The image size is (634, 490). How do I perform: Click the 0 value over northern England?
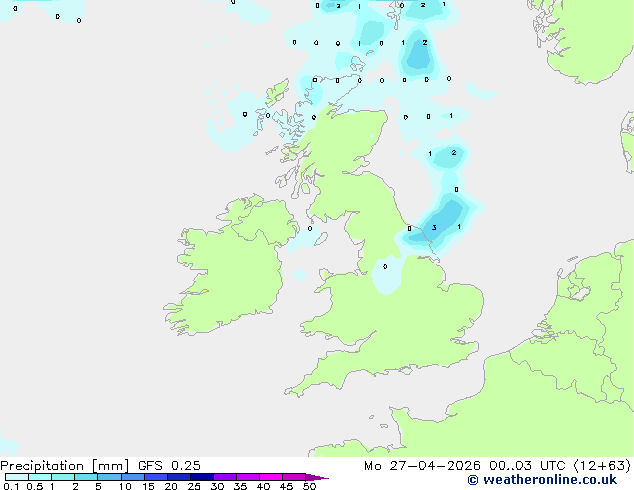[x=385, y=266]
